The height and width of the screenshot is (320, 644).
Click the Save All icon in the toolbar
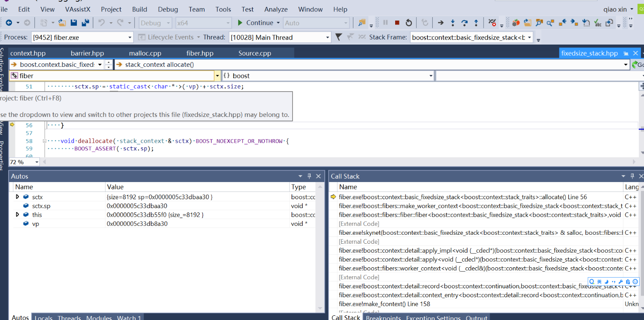coord(86,23)
